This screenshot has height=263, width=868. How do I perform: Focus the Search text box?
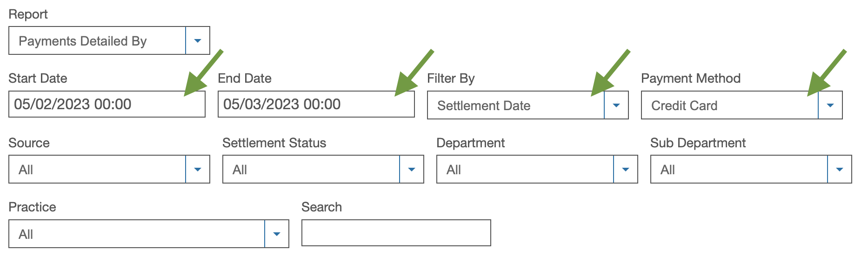(x=396, y=233)
